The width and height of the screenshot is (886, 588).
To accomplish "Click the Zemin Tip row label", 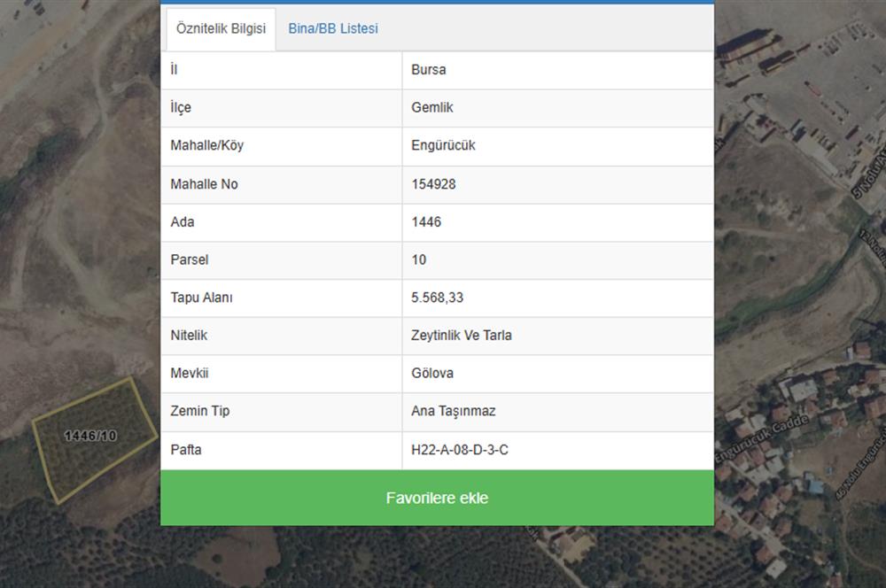I will click(200, 412).
